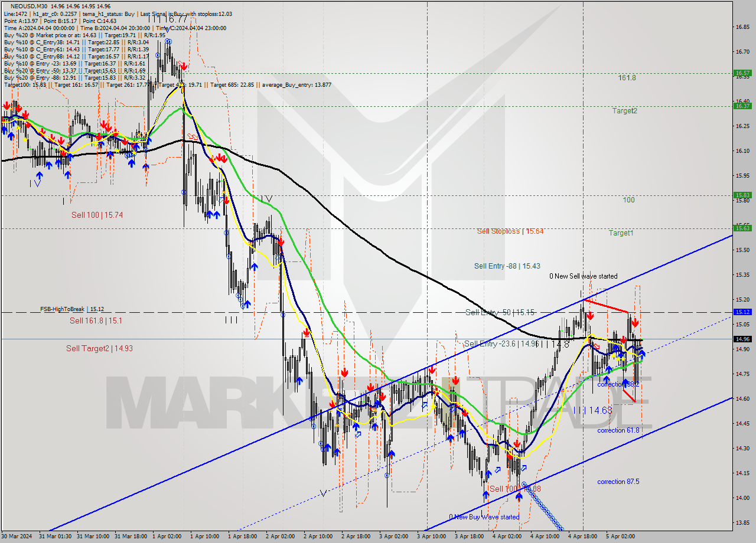Select the green 'Target2' label

tap(625, 110)
